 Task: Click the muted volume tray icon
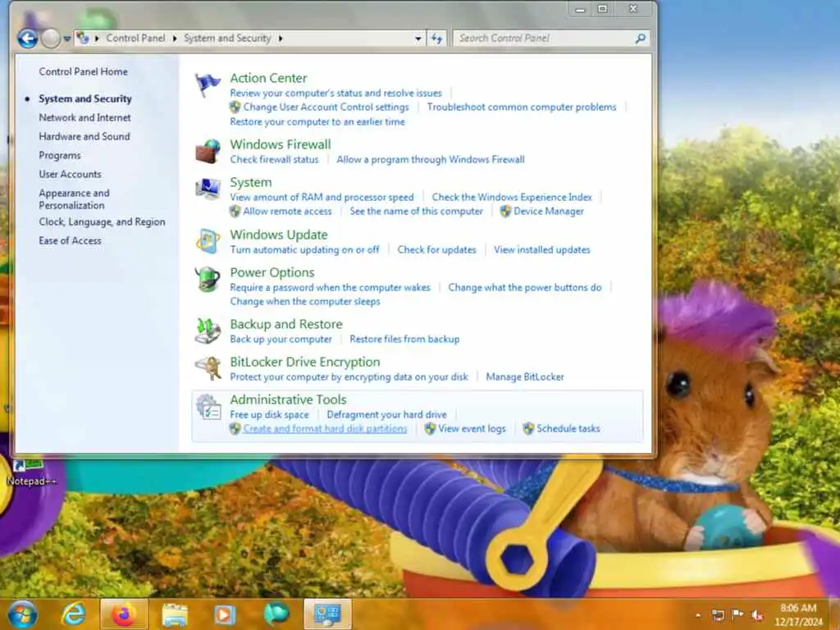(x=757, y=615)
